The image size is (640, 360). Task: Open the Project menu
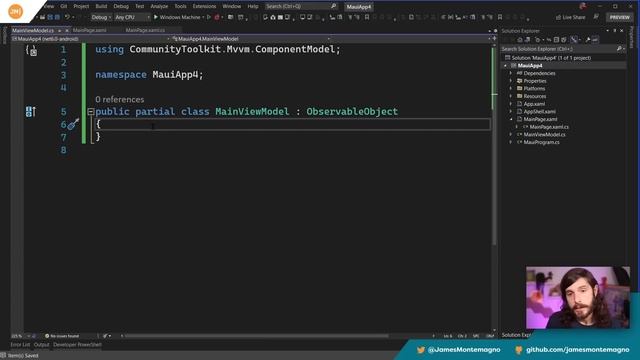click(x=81, y=6)
